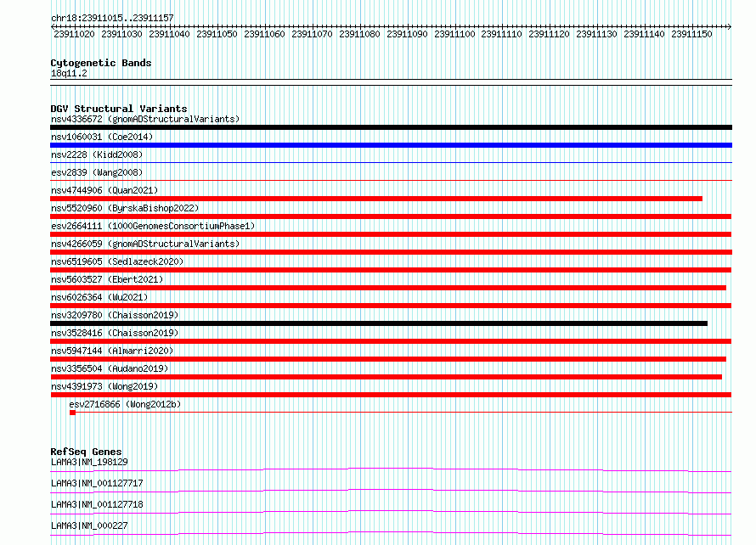Open nsv3528416 (Chaisson2019) label
756x545 pixels.
tap(115, 333)
